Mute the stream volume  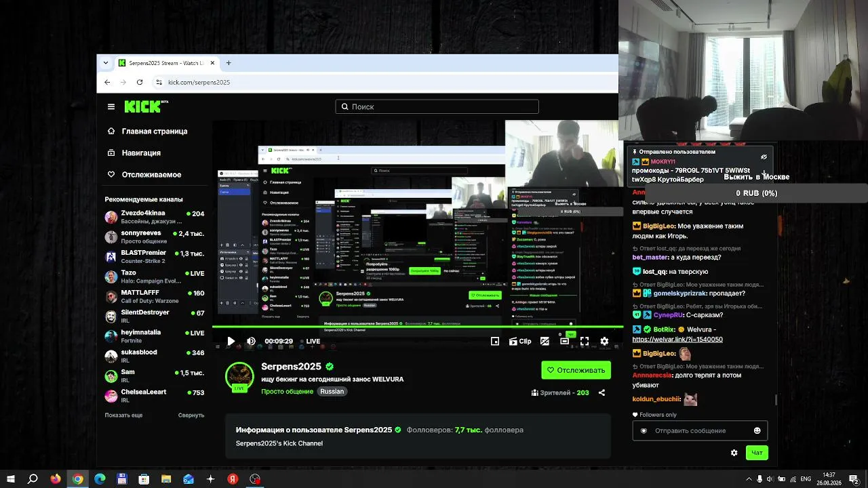tap(251, 342)
